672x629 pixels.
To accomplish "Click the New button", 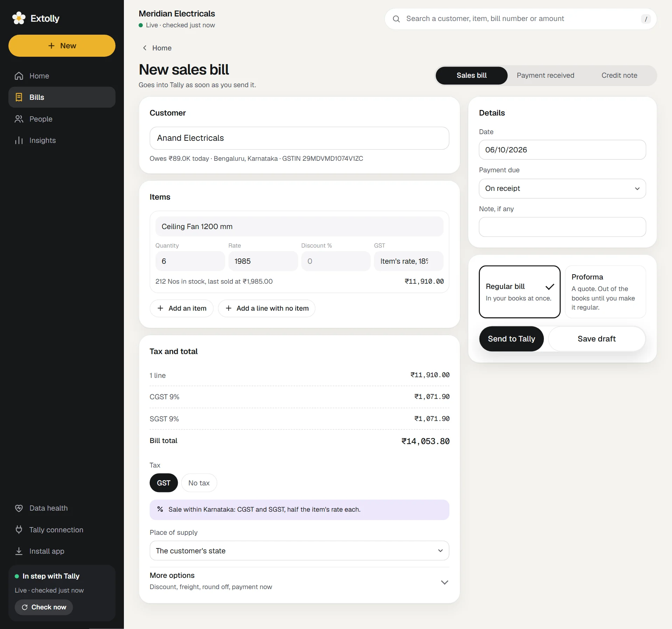I will click(x=62, y=46).
